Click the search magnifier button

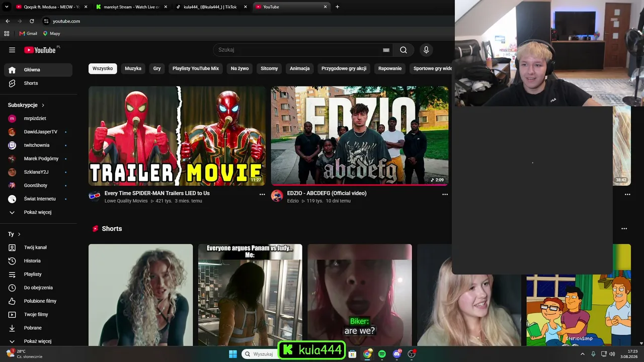pyautogui.click(x=404, y=50)
